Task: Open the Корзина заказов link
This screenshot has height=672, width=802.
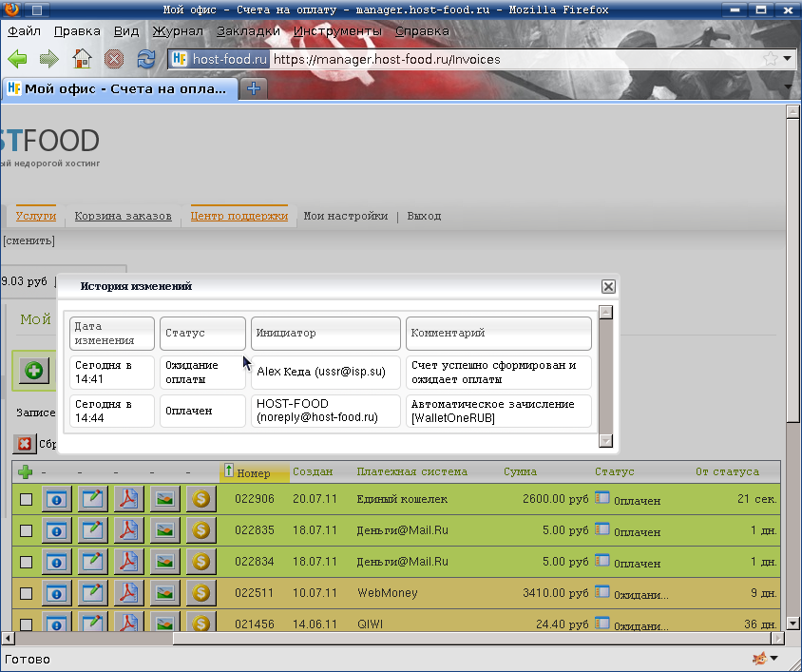Action: click(x=123, y=216)
